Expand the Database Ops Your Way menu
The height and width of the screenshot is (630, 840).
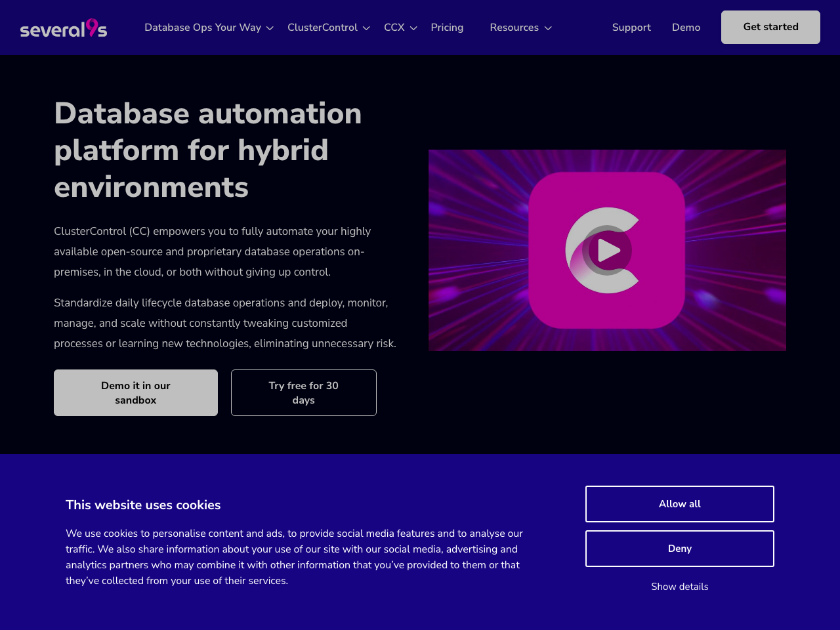coord(202,27)
